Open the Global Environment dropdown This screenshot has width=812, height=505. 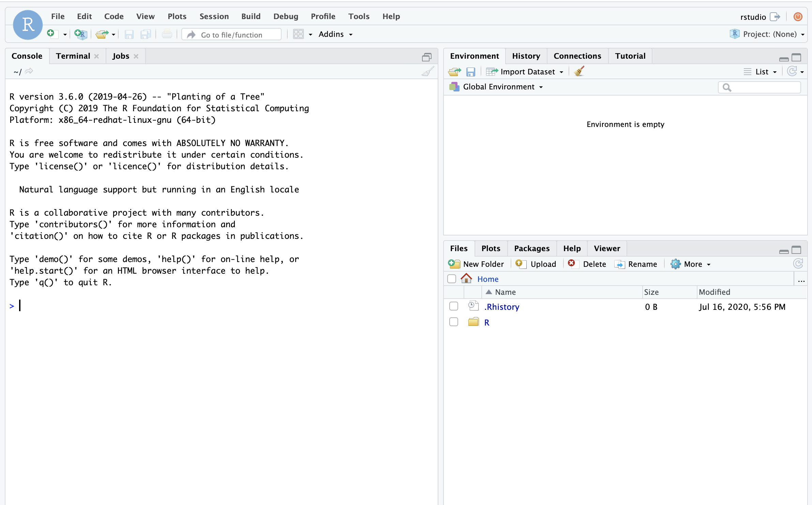496,87
